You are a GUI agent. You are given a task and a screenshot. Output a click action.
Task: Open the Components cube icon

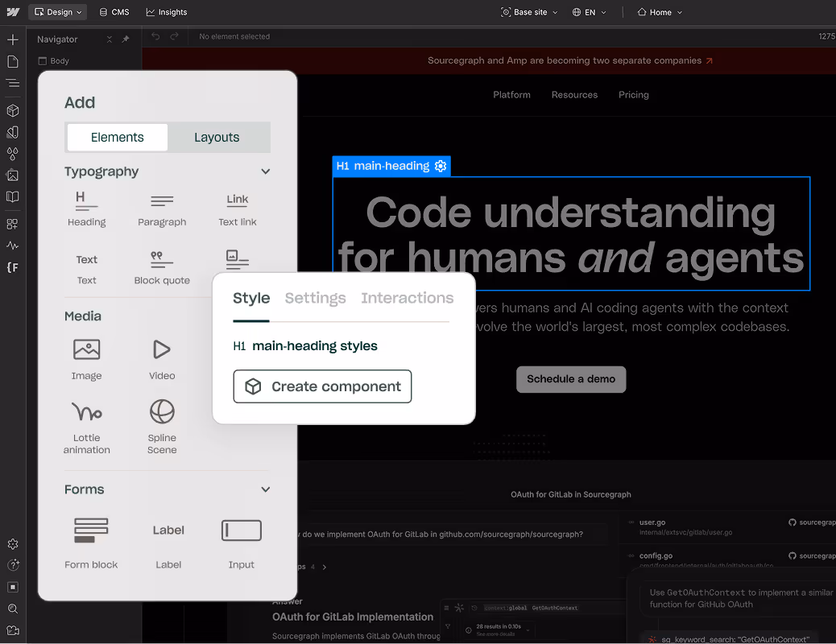tap(13, 110)
